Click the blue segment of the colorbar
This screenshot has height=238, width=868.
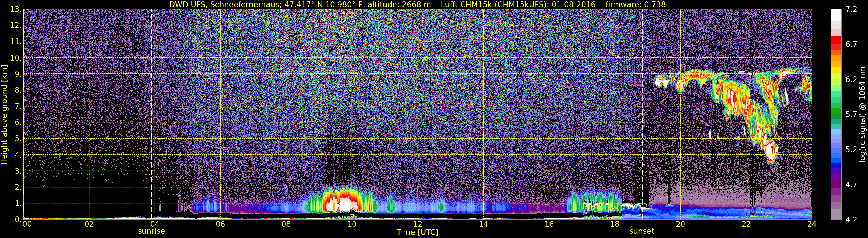[x=836, y=165]
